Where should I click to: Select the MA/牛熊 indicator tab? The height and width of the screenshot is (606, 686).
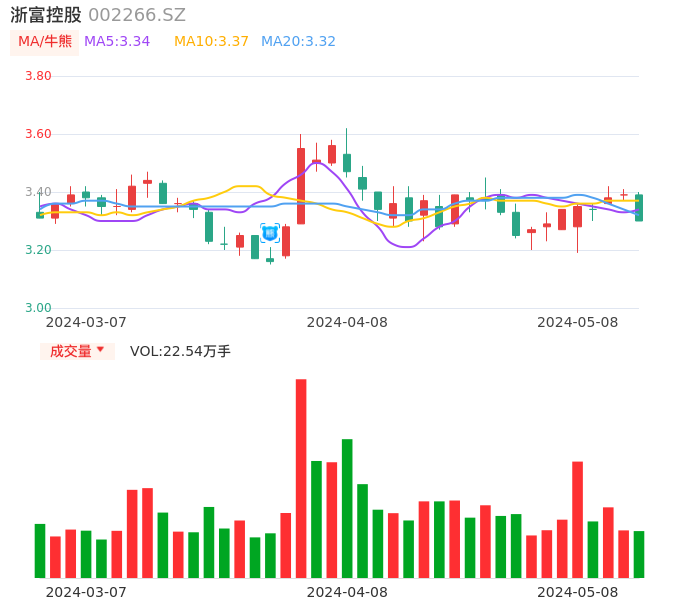[45, 42]
